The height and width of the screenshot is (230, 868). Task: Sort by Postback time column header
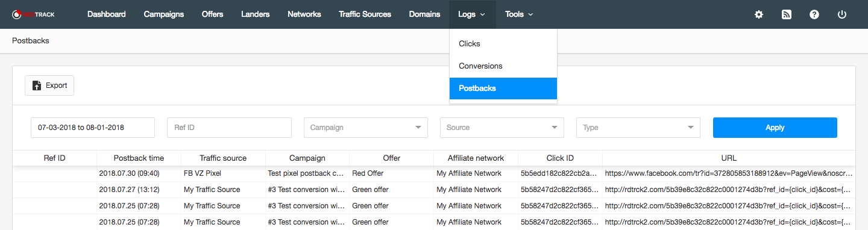[x=139, y=158]
